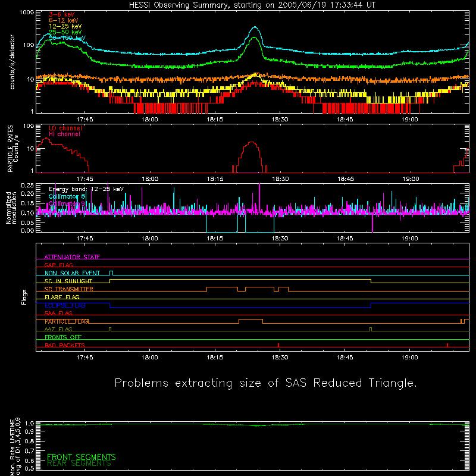Click the PARTICLE RATES axis label
Screen dimensions: 476x476
click(x=10, y=149)
